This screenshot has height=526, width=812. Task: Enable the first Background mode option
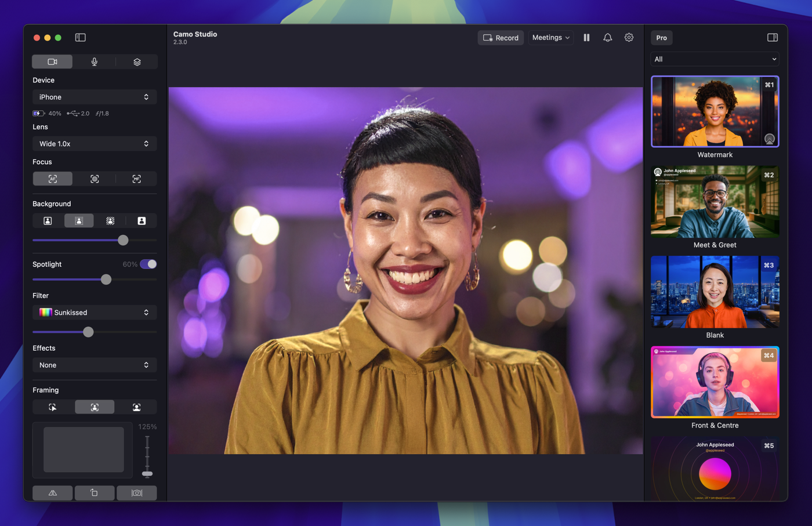(48, 221)
